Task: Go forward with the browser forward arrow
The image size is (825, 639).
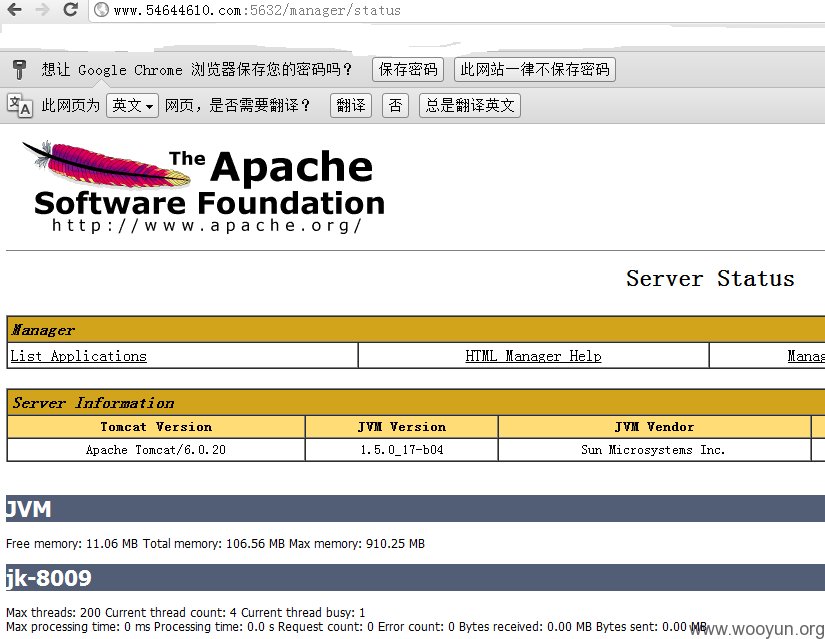Action: point(42,9)
